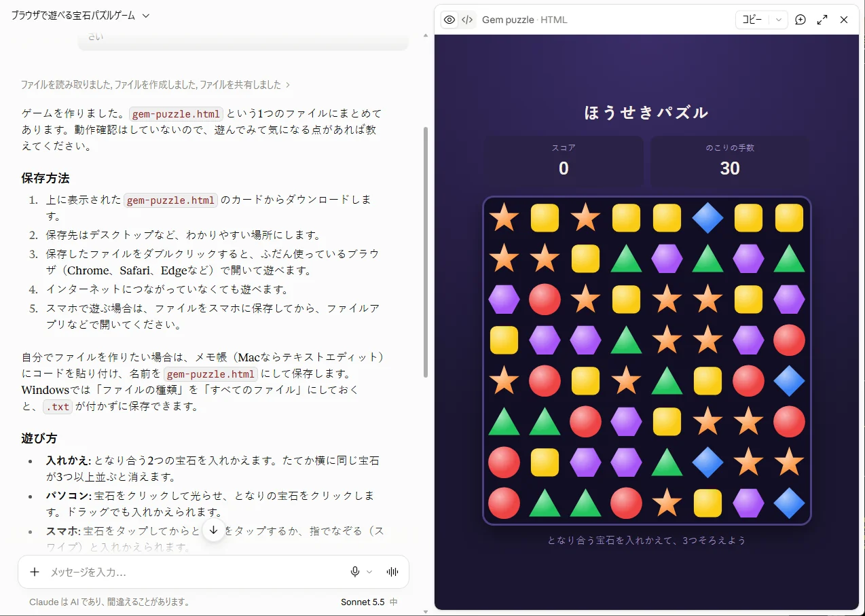Click the となり合う宝石を入れかえて hint text under board
The image size is (865, 616).
646,541
